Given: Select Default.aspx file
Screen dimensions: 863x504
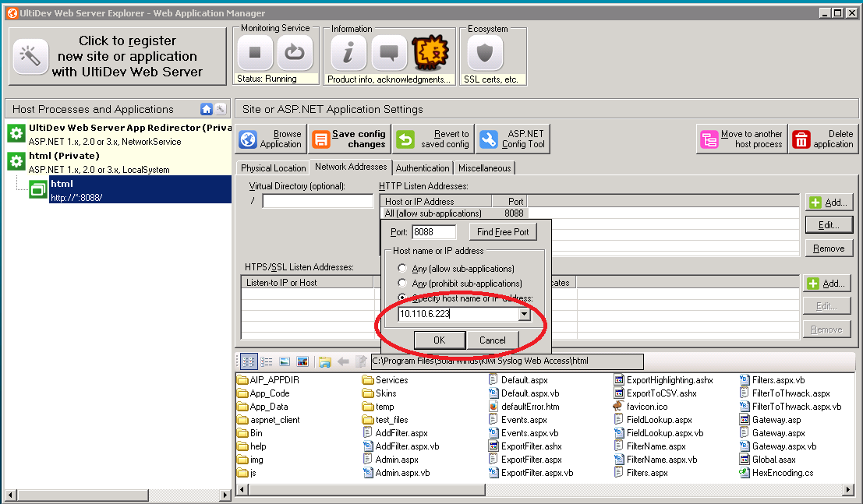Looking at the screenshot, I should [x=518, y=380].
